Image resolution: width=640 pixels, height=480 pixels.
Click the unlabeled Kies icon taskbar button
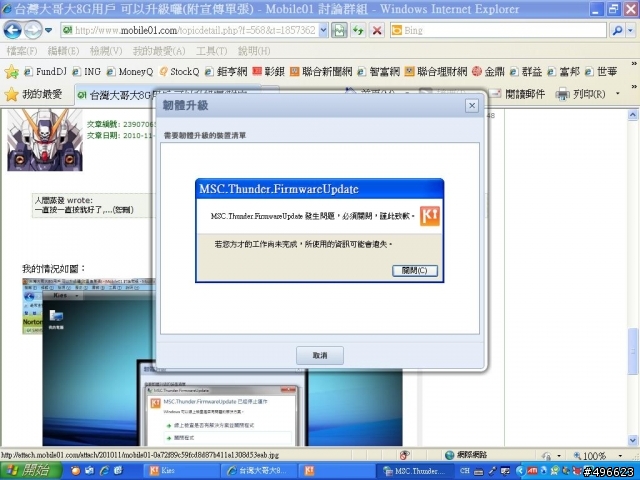(x=338, y=471)
